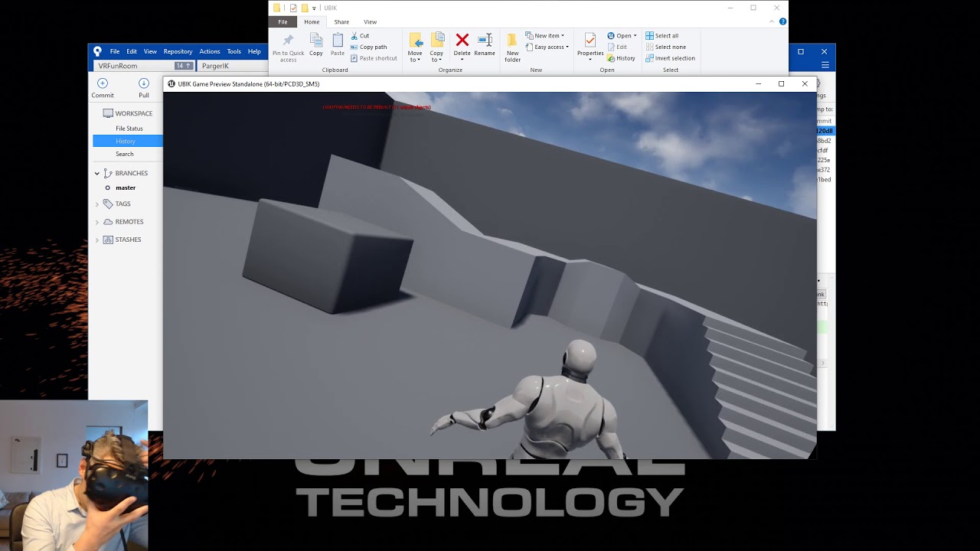Click the Properties icon in Explorer ribbon
This screenshot has height=551, width=980.
coord(590,40)
